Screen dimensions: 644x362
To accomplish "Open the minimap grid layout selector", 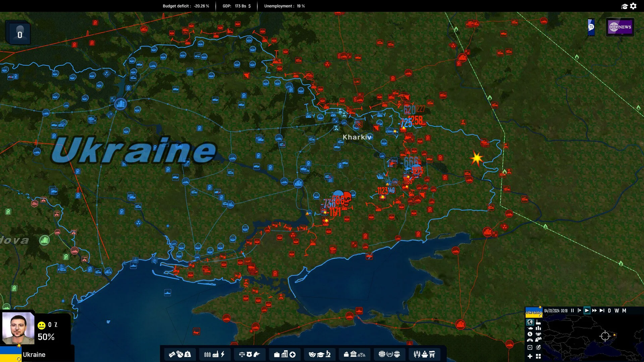I will tap(538, 357).
